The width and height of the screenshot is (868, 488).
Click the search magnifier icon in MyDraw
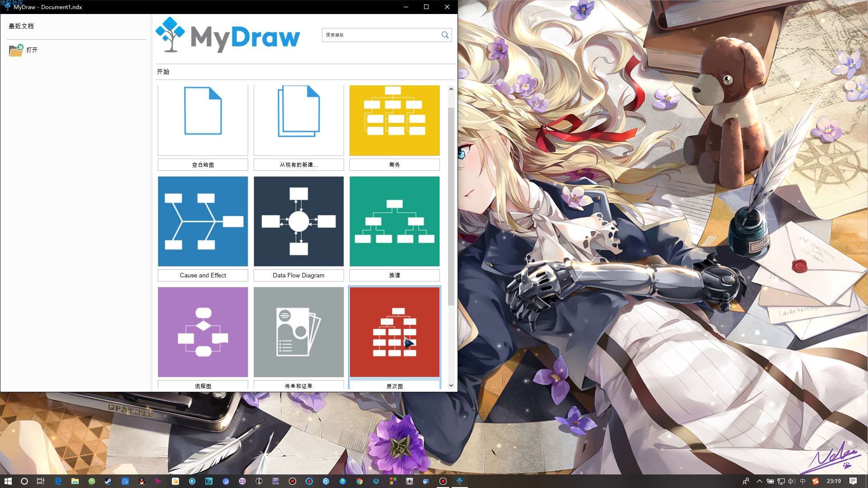pyautogui.click(x=445, y=35)
